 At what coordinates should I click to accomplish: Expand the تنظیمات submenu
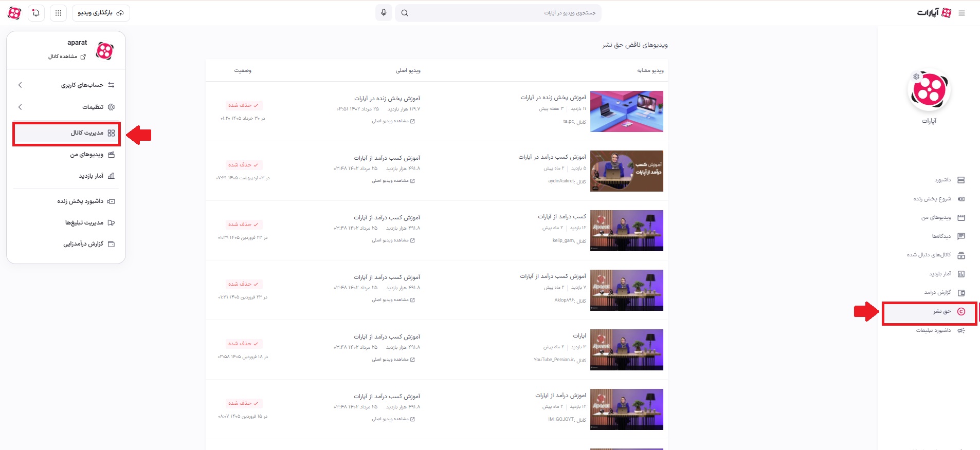[66, 107]
